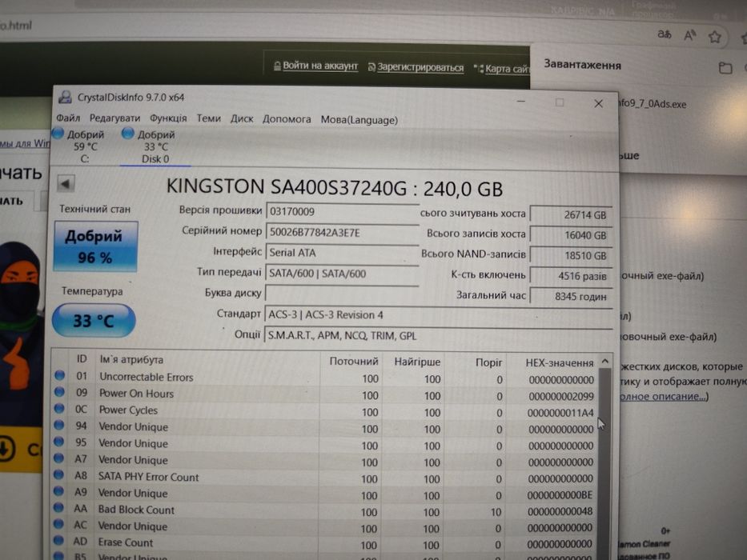Click the status dot for Bad Block Count
747x560 pixels.
tap(58, 508)
